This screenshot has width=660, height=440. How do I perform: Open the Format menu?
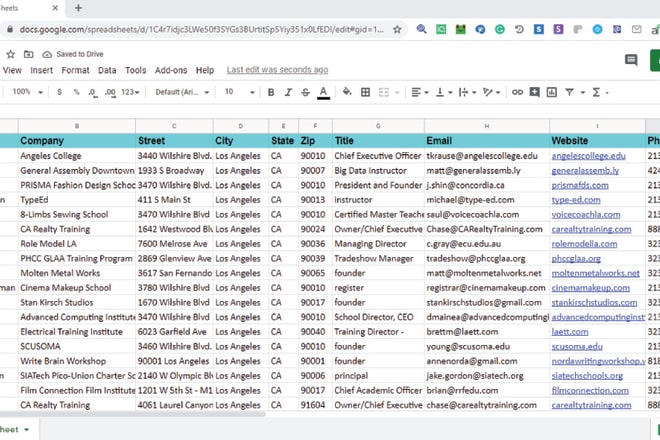tap(75, 70)
